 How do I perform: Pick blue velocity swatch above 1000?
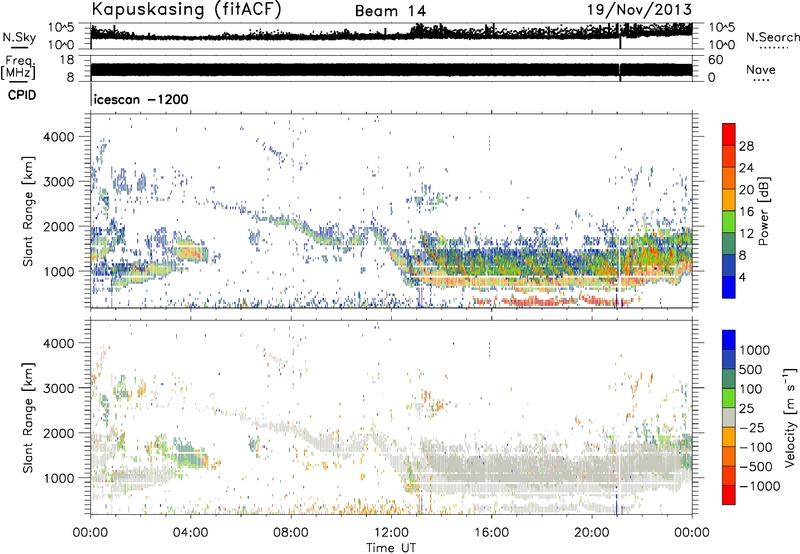pos(729,340)
